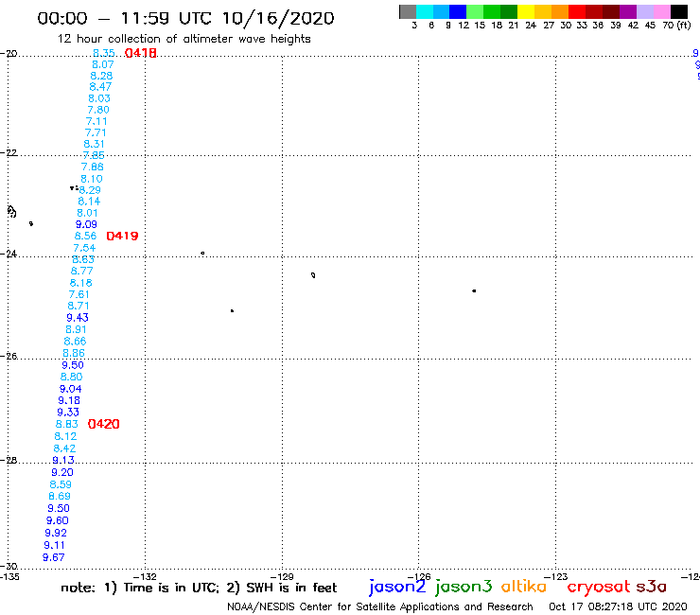Screen dimensions: 700x615
Task: Select the s3a satellite legend label
Action: (651, 587)
